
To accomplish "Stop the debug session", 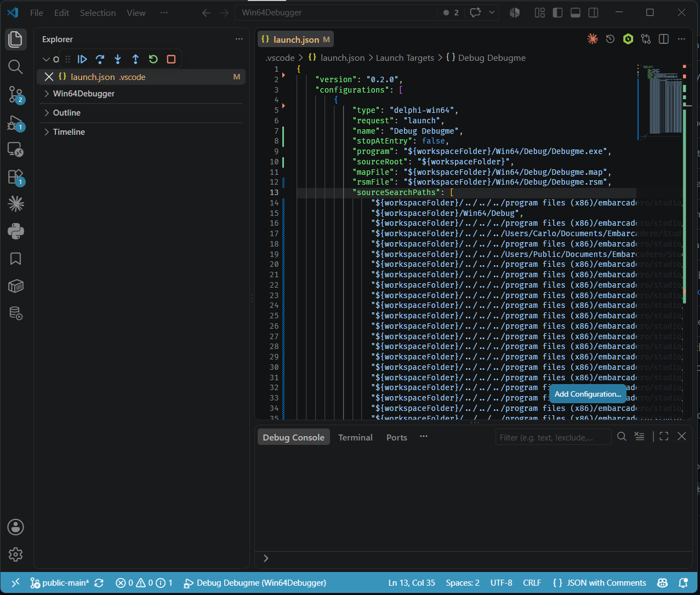I will pyautogui.click(x=171, y=59).
